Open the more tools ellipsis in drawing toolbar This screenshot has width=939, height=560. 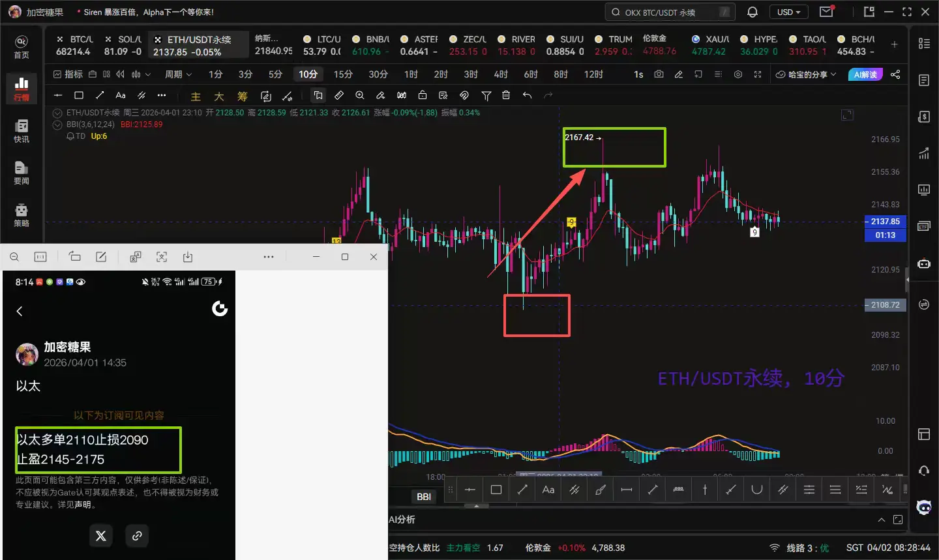click(162, 95)
